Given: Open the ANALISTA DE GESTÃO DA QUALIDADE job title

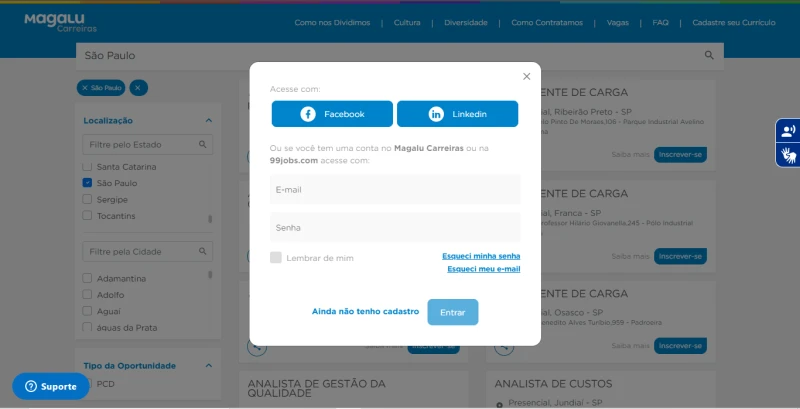Looking at the screenshot, I should coord(316,388).
